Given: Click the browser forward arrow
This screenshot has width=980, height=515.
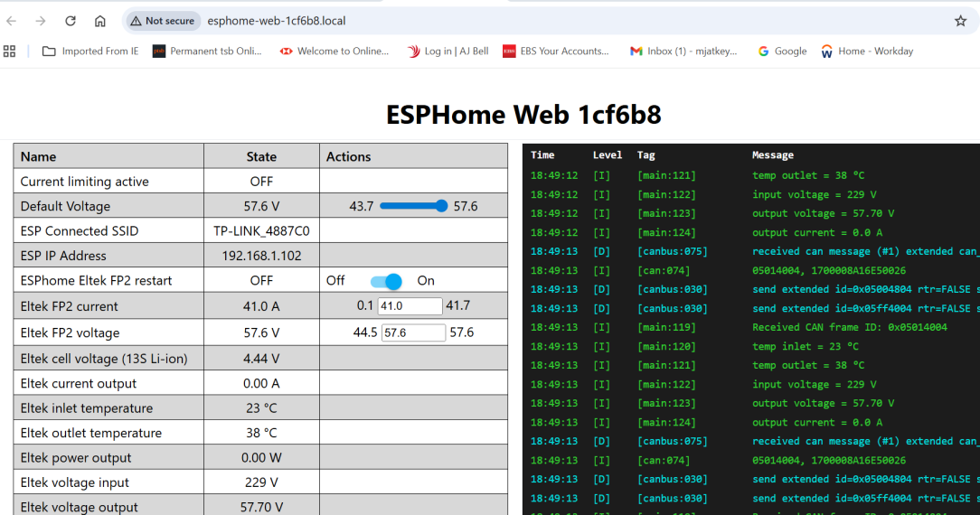Looking at the screenshot, I should tap(41, 21).
